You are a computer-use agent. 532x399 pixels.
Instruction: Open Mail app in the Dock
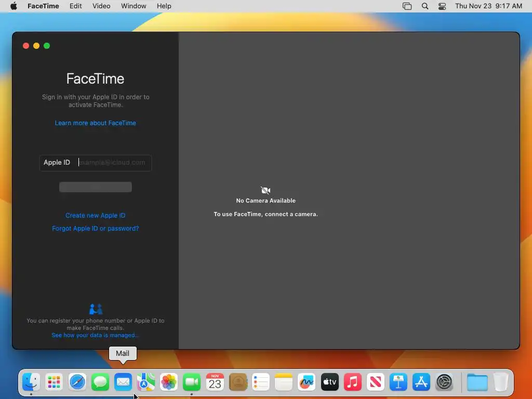tap(123, 382)
